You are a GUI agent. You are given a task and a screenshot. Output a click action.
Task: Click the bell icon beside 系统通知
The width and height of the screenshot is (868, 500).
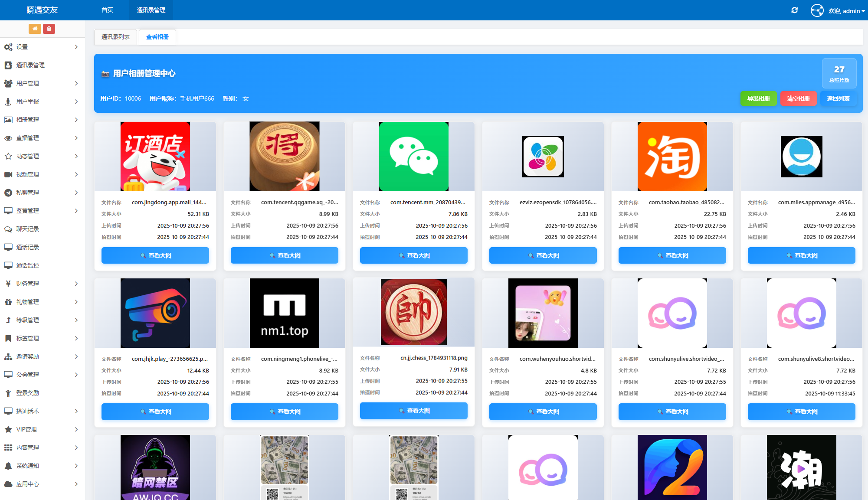(x=8, y=466)
